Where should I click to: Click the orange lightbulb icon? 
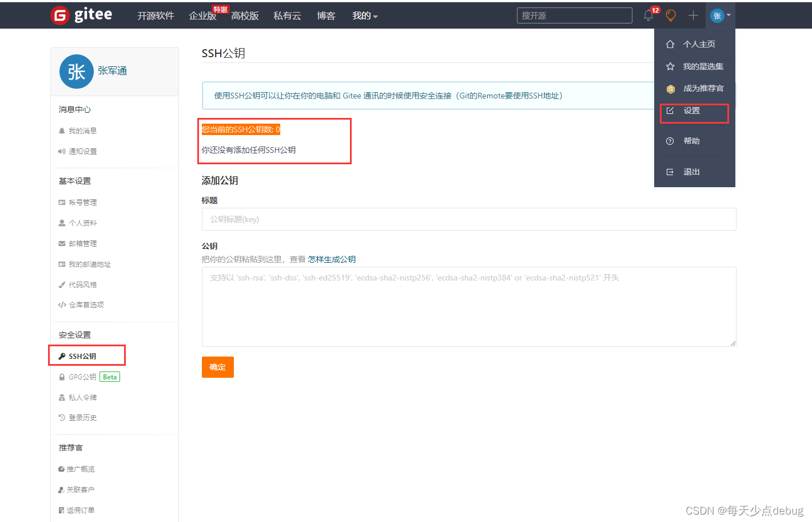pos(671,15)
